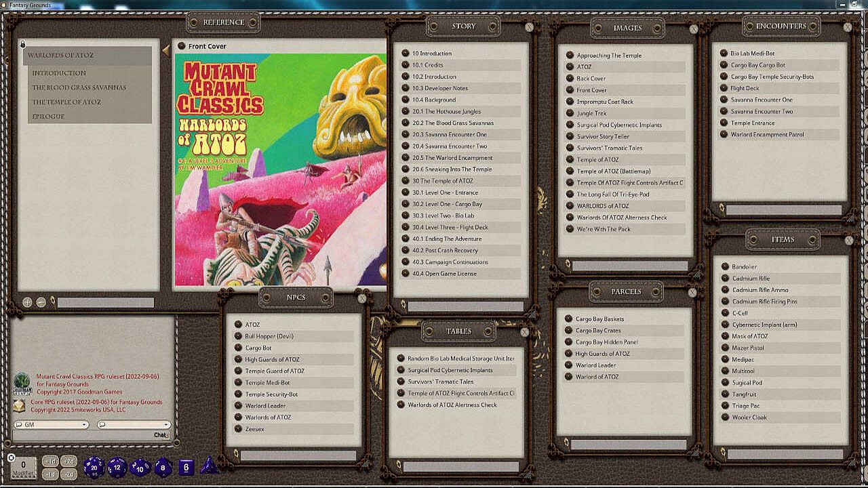Open the Mazer Pistol item
868x488 pixels.
tap(747, 348)
